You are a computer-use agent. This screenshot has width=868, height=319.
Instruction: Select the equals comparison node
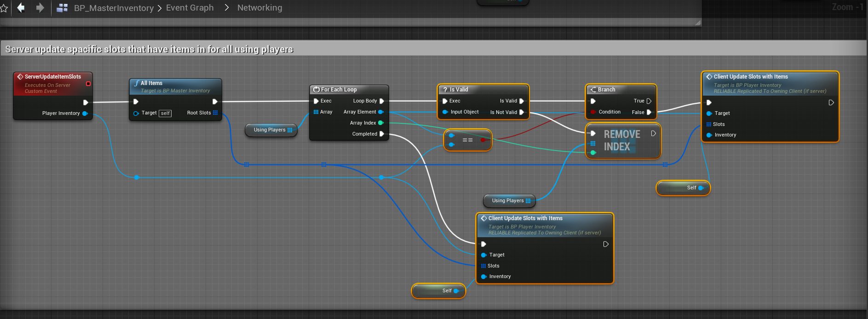click(x=467, y=140)
